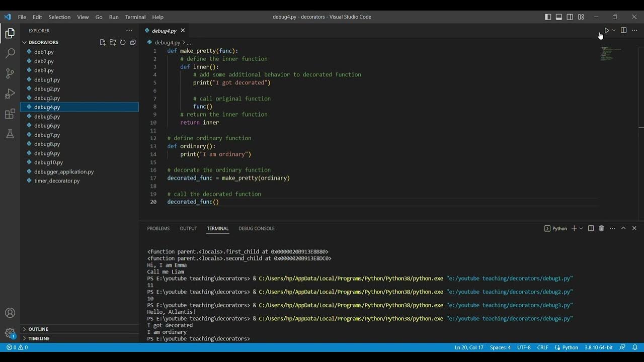Open the Search view icon
Screen dimensions: 644x362
[x=10, y=53]
